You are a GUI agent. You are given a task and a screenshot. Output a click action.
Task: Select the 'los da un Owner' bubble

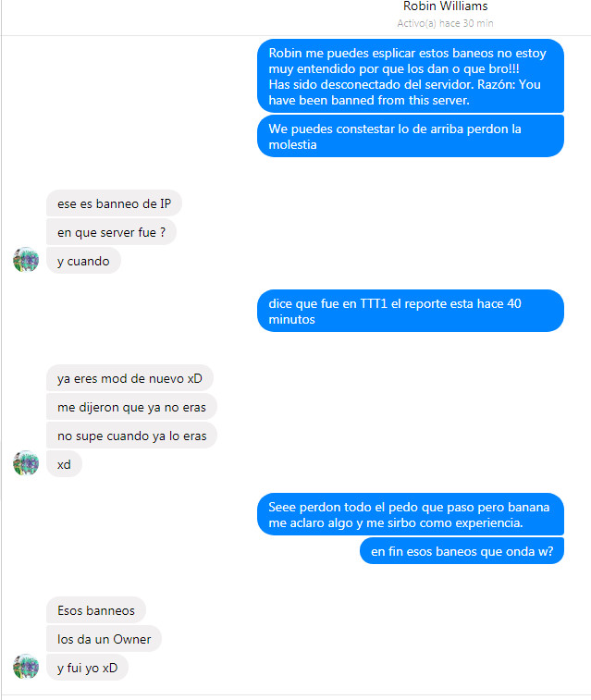click(104, 639)
